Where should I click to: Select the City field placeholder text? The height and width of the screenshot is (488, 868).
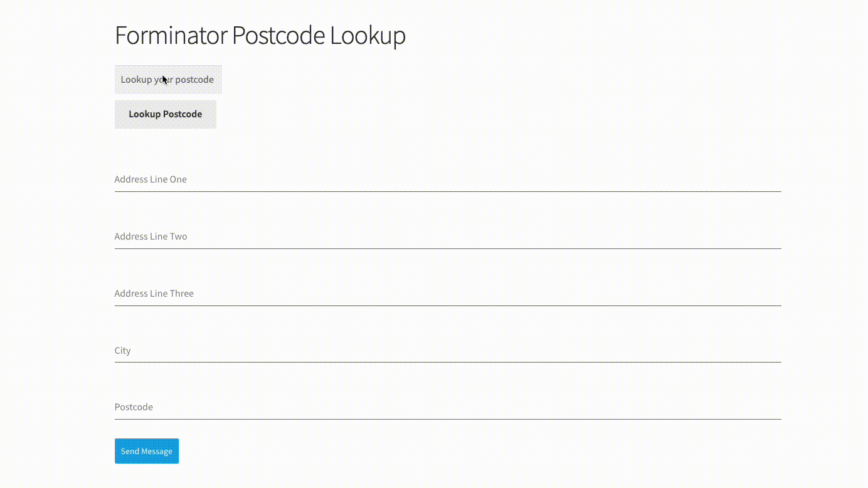[x=122, y=350]
